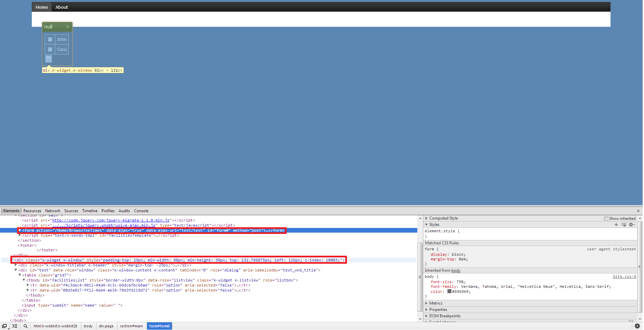644x330 pixels.
Task: Open the Network tab
Action: tap(53, 211)
